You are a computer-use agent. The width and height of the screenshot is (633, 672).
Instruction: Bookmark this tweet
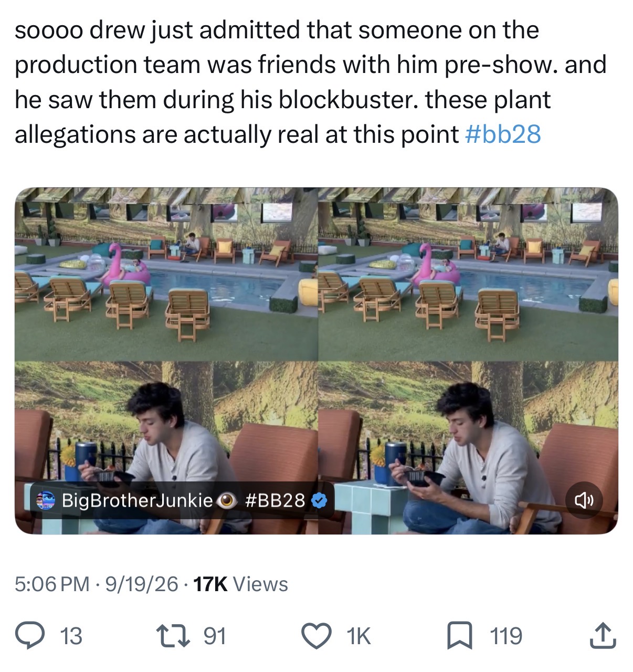click(459, 636)
